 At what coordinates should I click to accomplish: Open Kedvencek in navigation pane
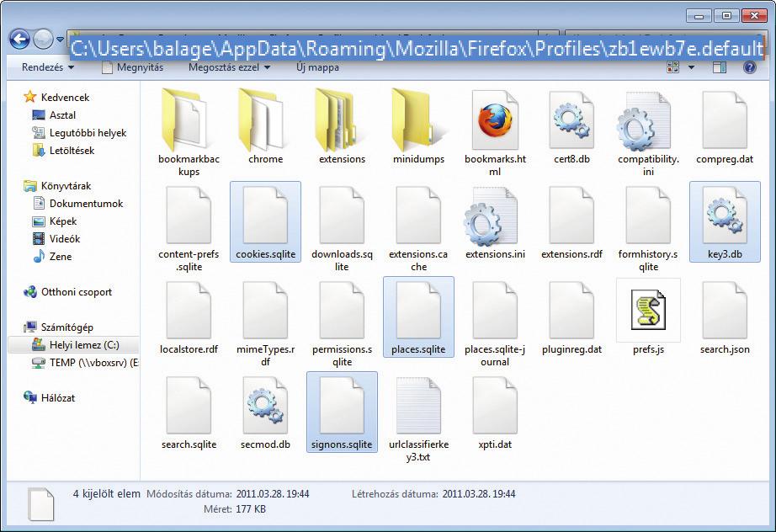[x=57, y=97]
